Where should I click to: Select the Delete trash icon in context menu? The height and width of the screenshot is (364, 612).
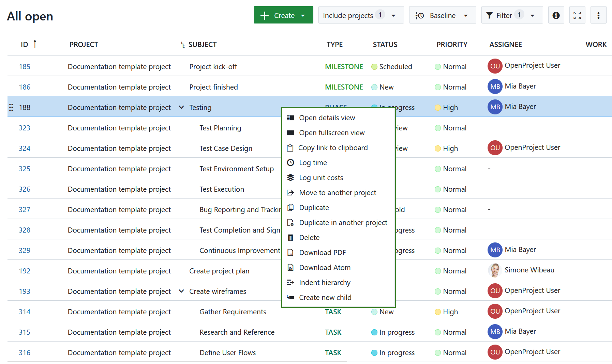[290, 237]
